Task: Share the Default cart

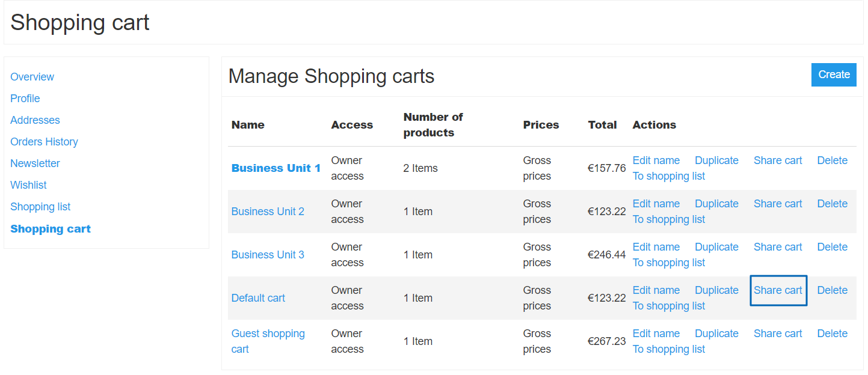Action: (778, 290)
